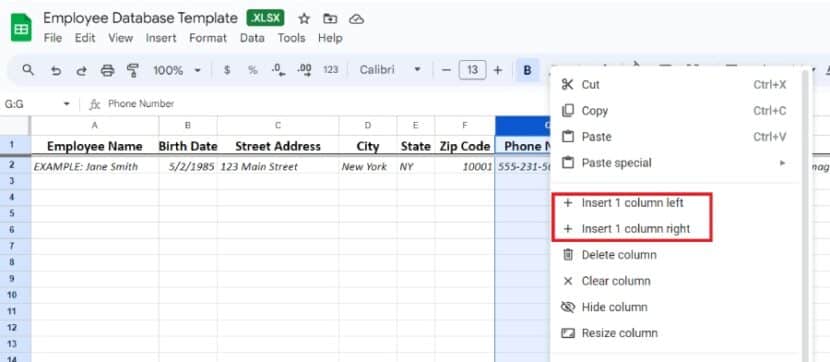Screen dimensions: 830x362
Task: Click the undo arrow icon
Action: tap(56, 70)
